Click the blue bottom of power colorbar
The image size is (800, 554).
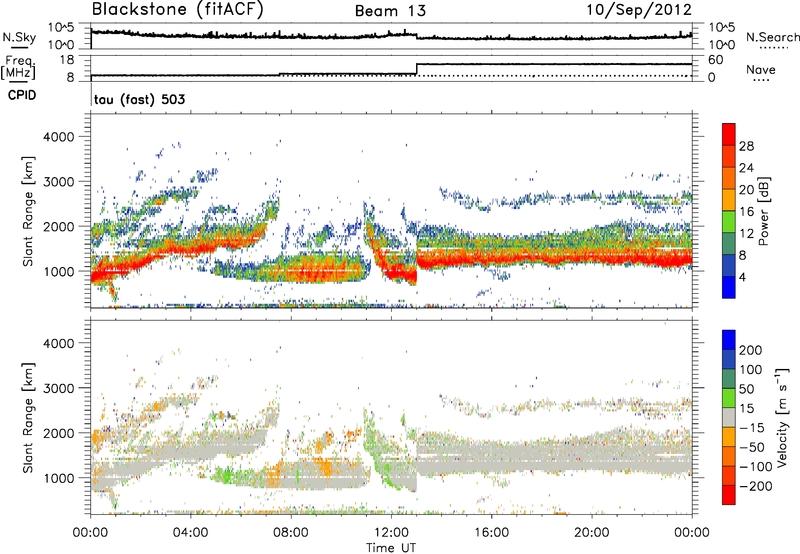pyautogui.click(x=729, y=289)
